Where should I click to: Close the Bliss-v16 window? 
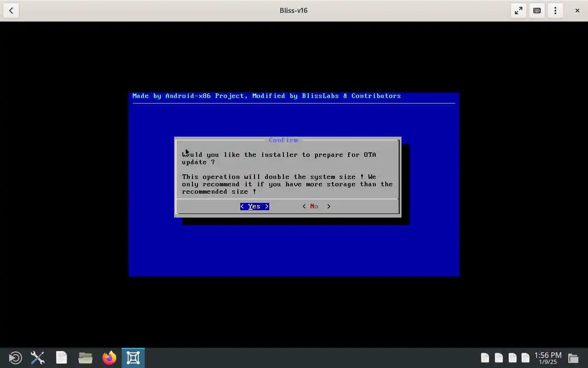point(577,11)
